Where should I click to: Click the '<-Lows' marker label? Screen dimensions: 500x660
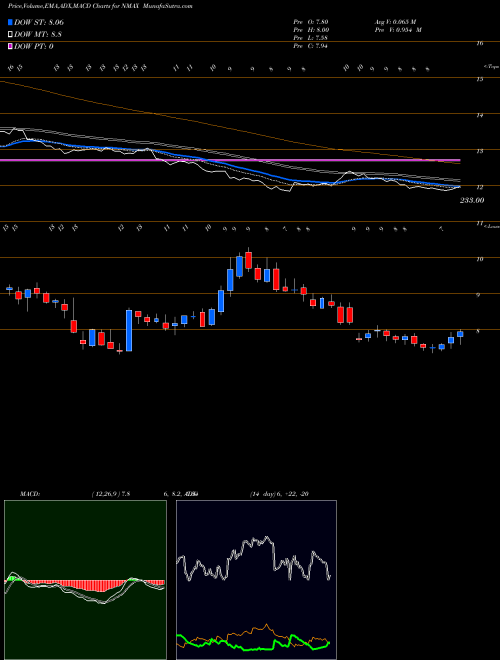click(x=492, y=226)
